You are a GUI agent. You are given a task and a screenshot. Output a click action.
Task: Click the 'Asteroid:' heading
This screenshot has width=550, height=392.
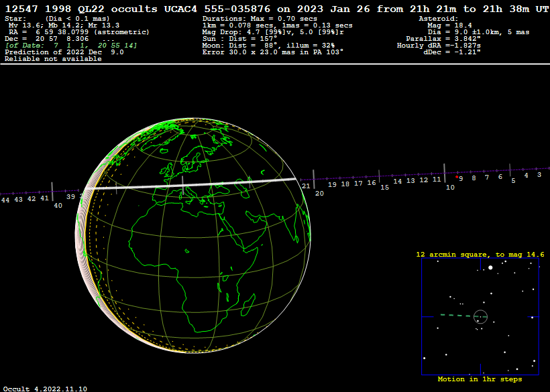coord(439,19)
